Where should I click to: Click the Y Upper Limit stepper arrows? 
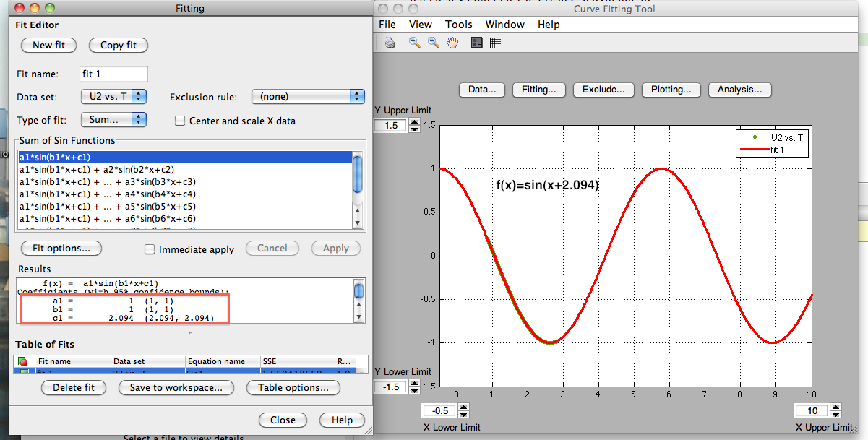414,126
